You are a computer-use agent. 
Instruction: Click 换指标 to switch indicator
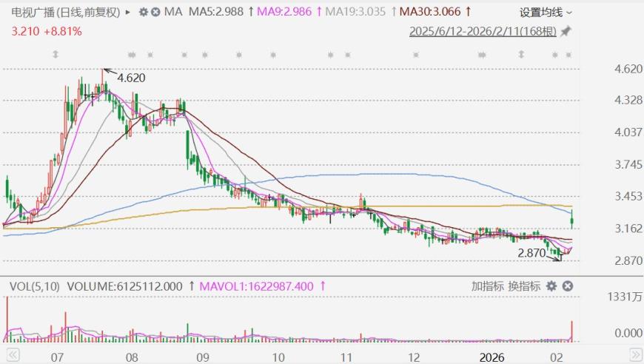(x=523, y=286)
